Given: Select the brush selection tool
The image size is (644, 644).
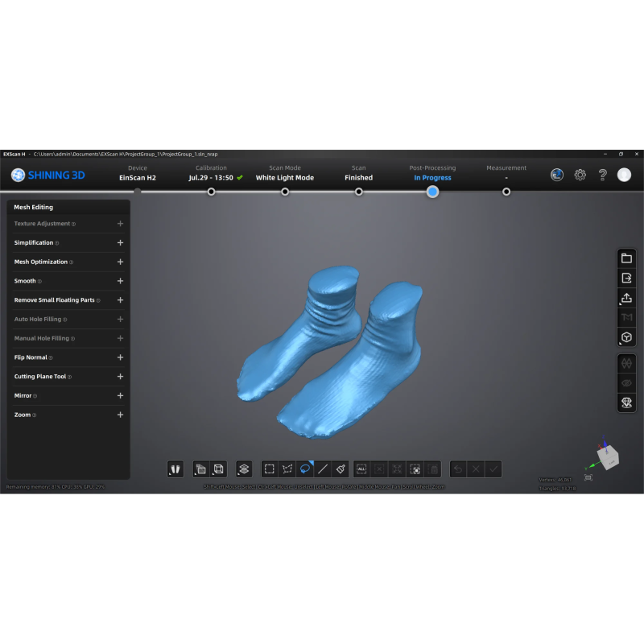Looking at the screenshot, I should [341, 469].
